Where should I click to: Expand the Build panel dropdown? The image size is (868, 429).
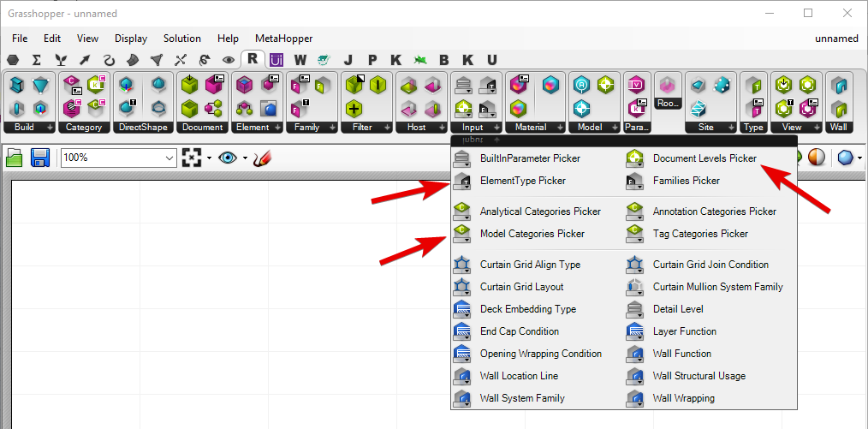point(31,127)
